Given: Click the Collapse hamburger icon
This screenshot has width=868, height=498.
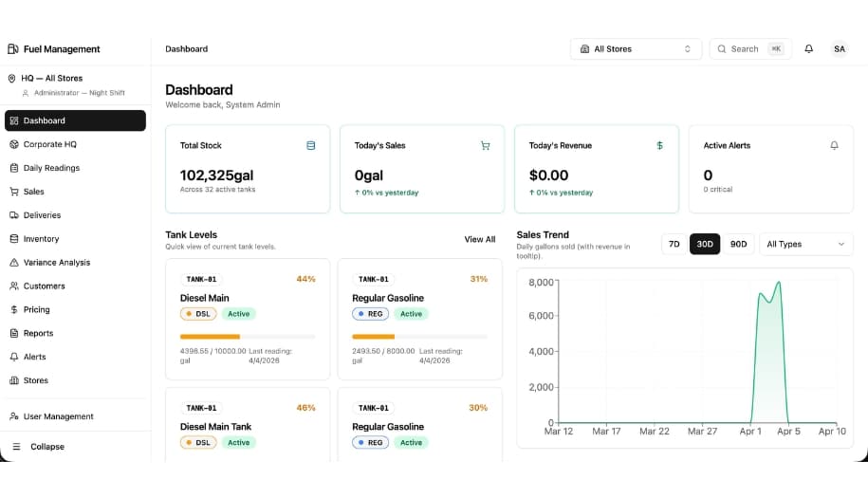Looking at the screenshot, I should click(17, 446).
